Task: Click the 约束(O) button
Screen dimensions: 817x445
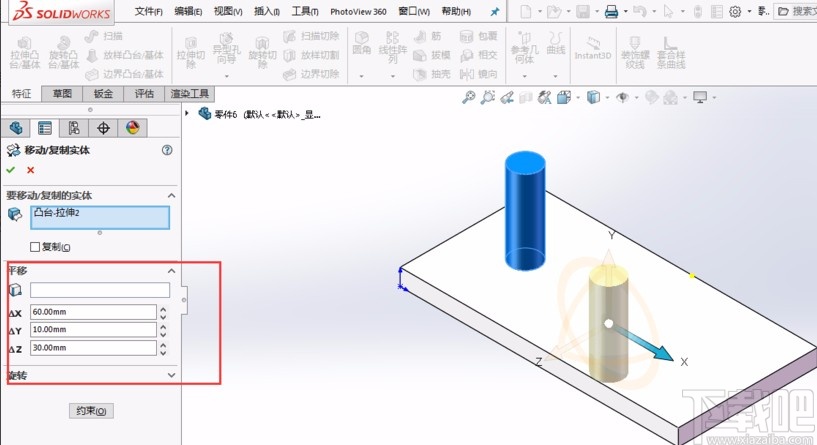Action: (91, 411)
